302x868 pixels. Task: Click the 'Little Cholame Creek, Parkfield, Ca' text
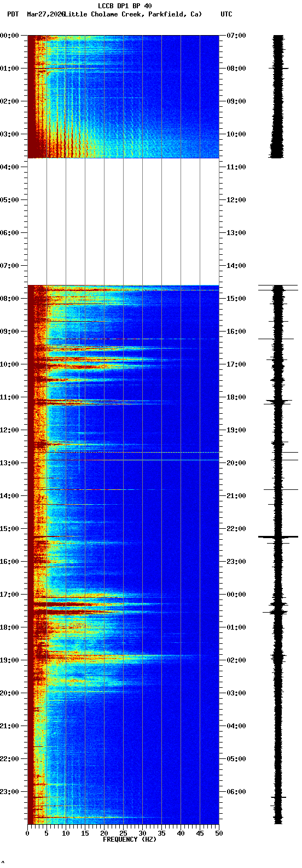132,14
